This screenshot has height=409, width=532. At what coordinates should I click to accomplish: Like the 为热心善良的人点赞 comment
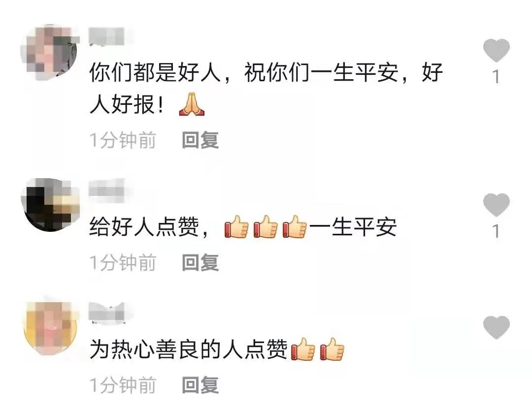click(496, 327)
